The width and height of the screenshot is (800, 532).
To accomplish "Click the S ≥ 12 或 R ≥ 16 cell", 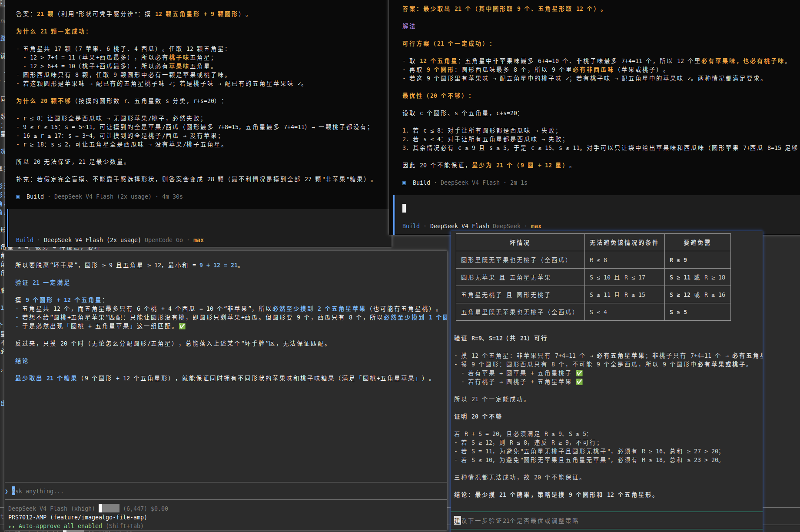I will (x=697, y=295).
